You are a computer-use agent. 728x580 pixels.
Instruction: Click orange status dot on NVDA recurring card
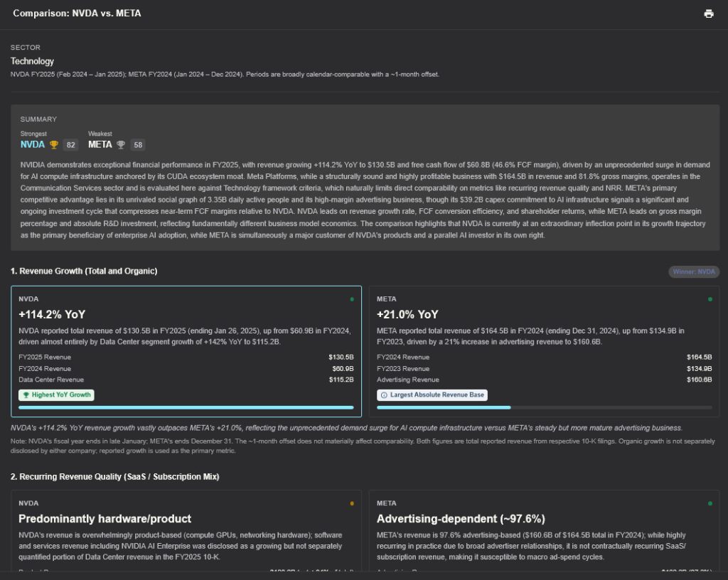coord(352,503)
